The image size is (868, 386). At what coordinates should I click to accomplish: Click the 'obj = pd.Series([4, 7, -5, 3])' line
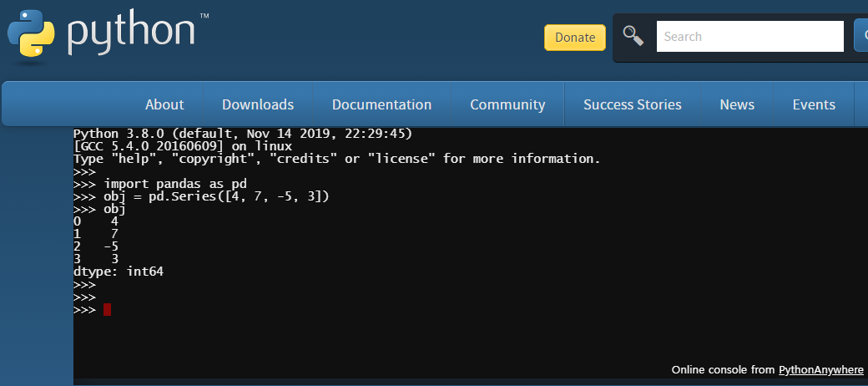tap(201, 196)
